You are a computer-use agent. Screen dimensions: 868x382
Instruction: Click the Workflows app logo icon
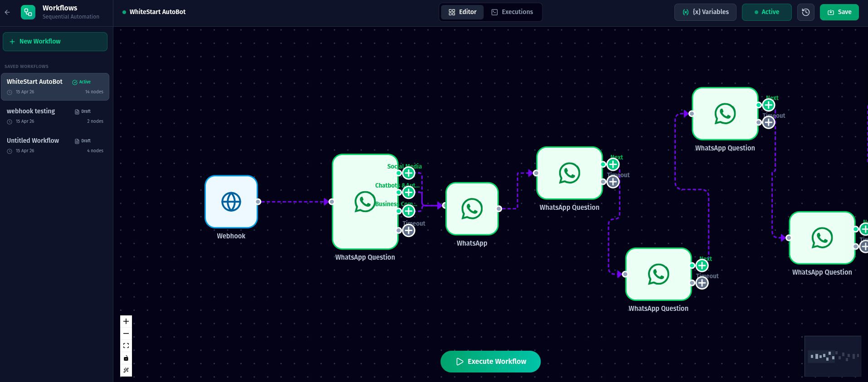pos(28,12)
